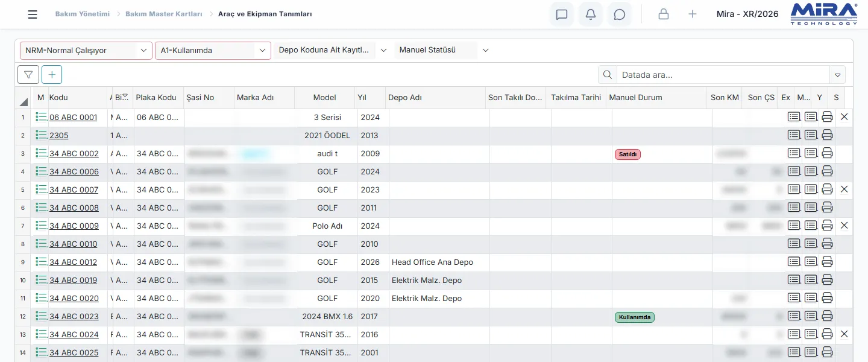868x362 pixels.
Task: Click the plus icon next to the padlock
Action: coord(693,14)
